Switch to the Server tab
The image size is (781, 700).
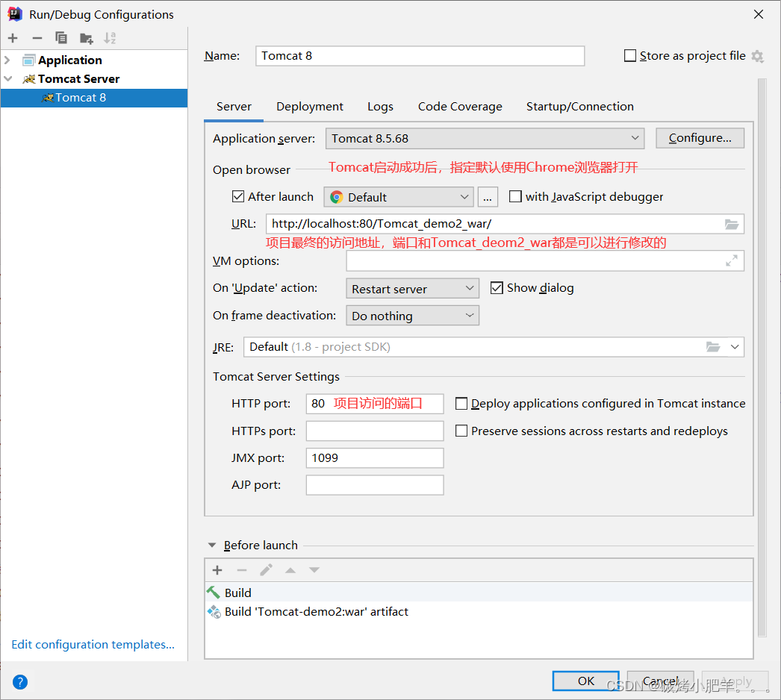pos(234,107)
